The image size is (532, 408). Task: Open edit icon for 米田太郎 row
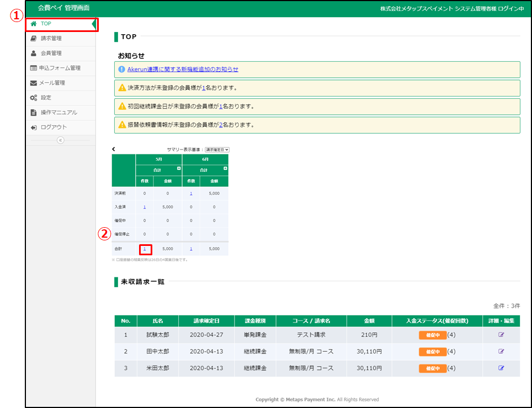[x=501, y=368]
